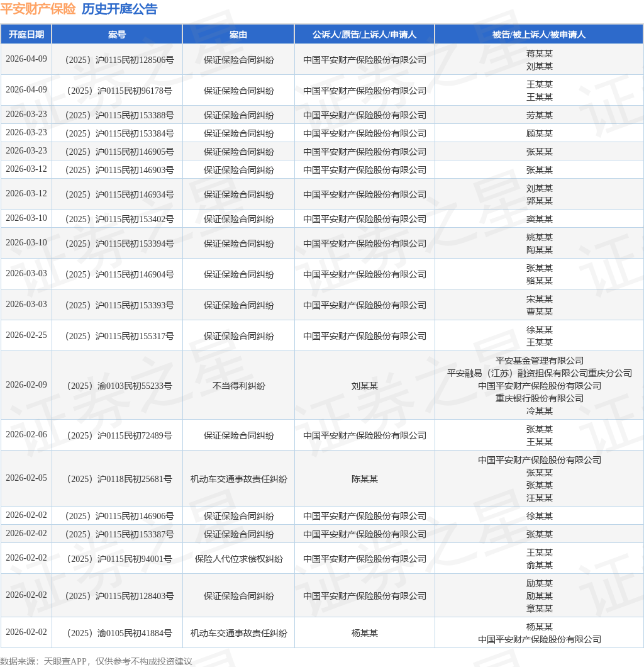Click case number 沪0115民初146905号

click(x=119, y=152)
